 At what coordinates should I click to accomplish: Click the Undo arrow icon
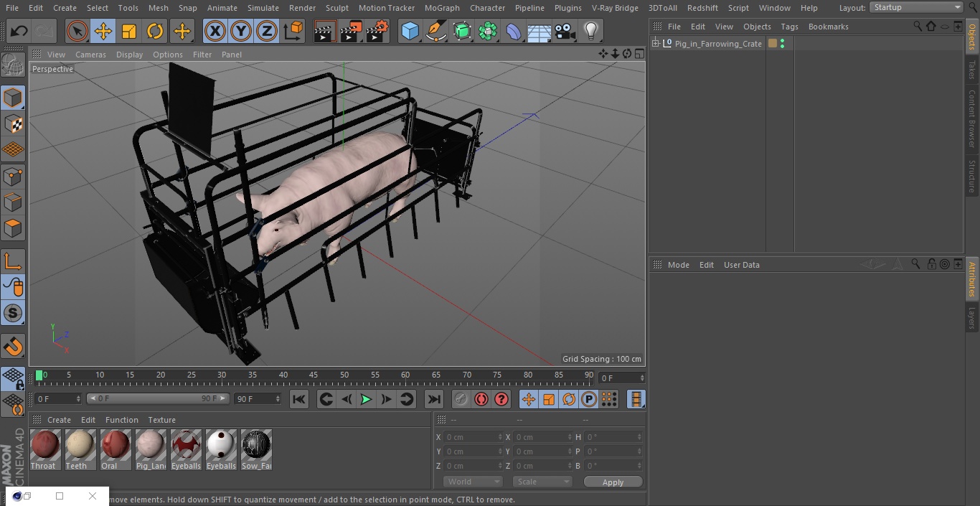coord(19,31)
